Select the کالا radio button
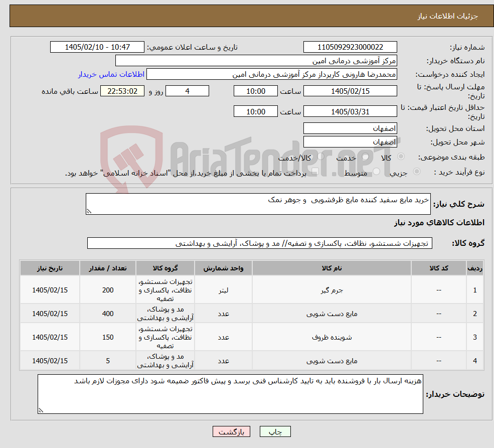494x448 pixels. [x=401, y=156]
